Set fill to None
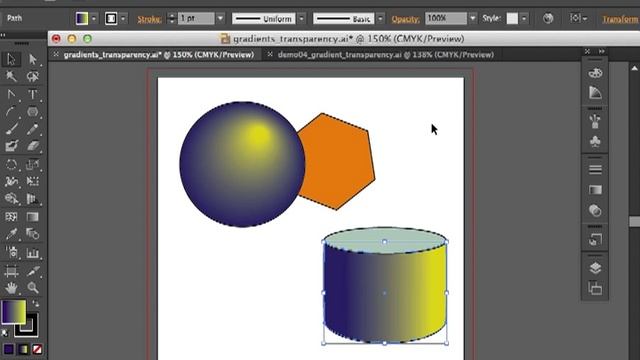 [37, 349]
